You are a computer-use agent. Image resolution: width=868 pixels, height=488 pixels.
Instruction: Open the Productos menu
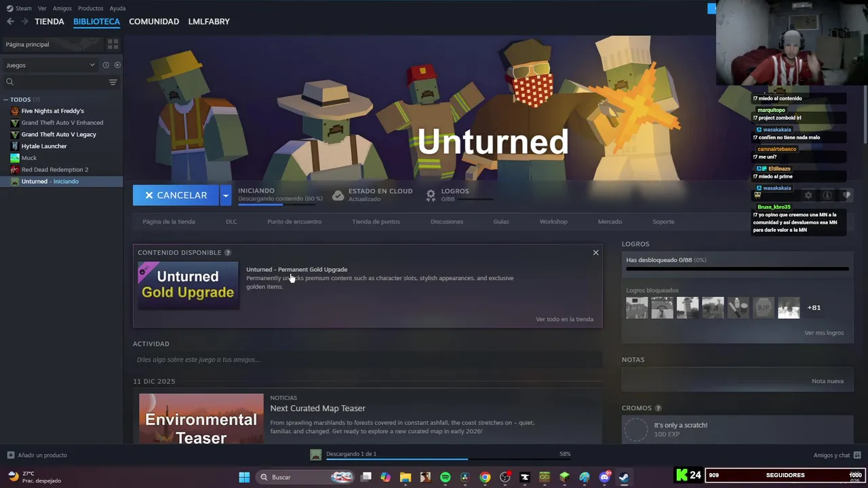[90, 8]
